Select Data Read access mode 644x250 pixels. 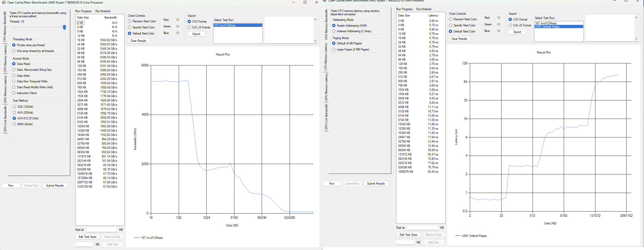point(21,64)
